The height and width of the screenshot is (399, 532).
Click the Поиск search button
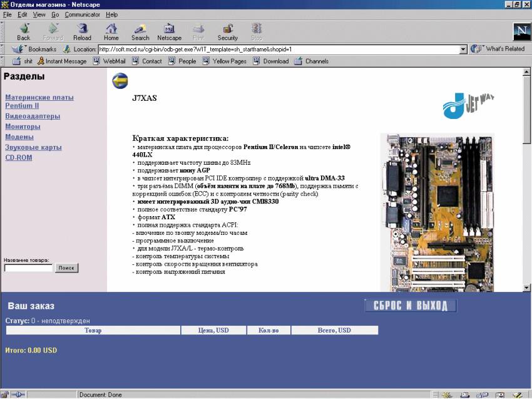(x=66, y=268)
